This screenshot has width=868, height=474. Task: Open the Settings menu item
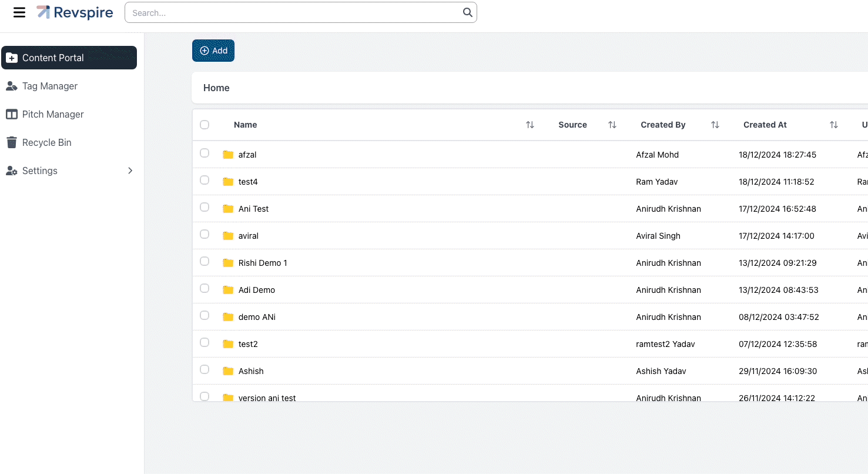pos(40,171)
